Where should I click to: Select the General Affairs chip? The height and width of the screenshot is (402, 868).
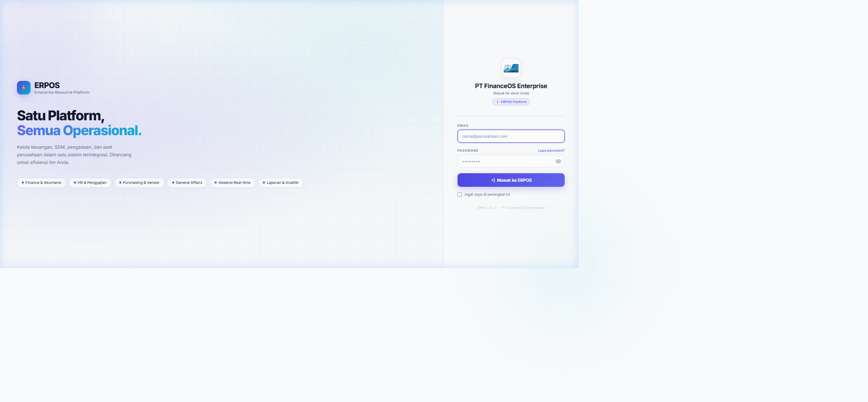(x=187, y=183)
